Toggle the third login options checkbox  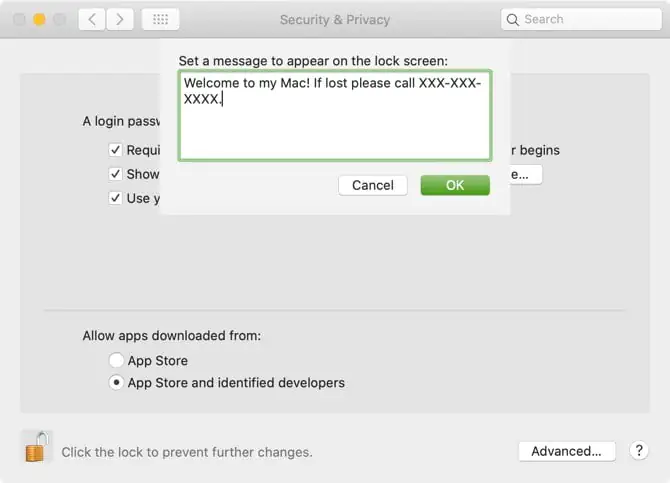[116, 198]
